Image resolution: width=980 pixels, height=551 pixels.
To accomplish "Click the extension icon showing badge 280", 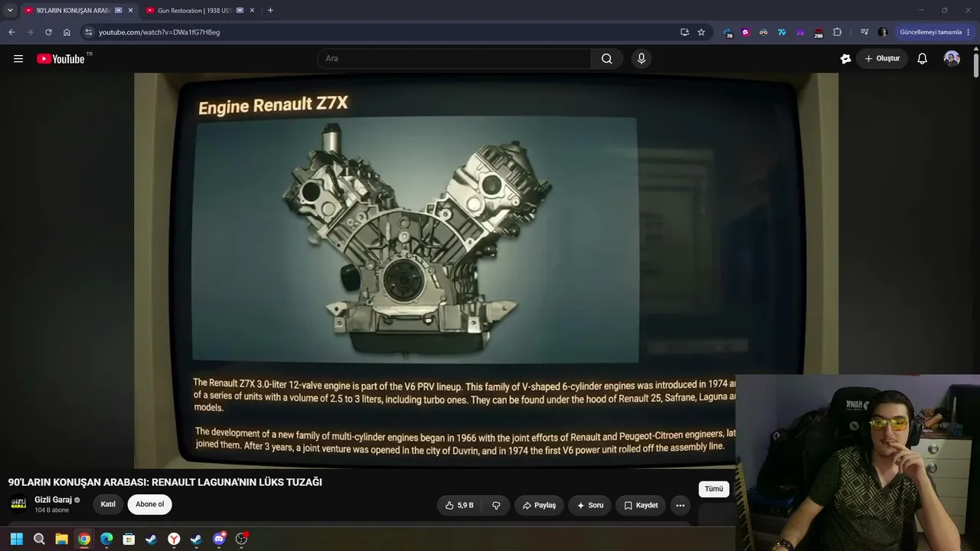I will pyautogui.click(x=818, y=32).
